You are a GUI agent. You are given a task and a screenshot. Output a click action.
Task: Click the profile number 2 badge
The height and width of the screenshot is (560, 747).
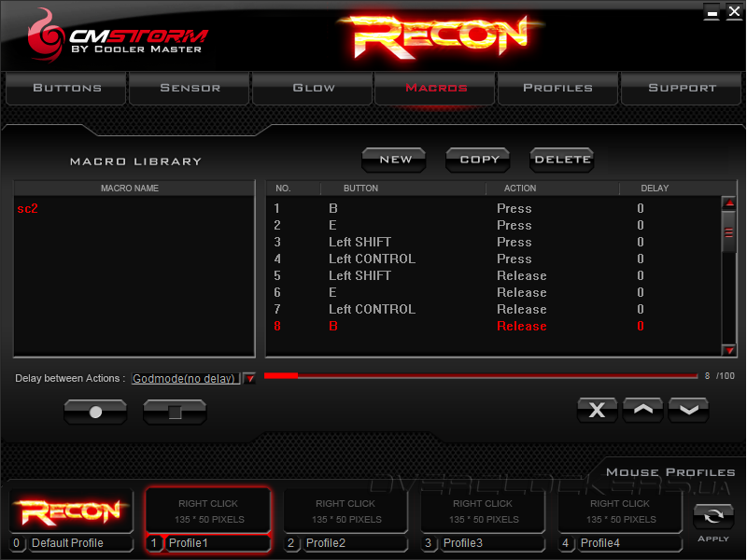pyautogui.click(x=290, y=543)
